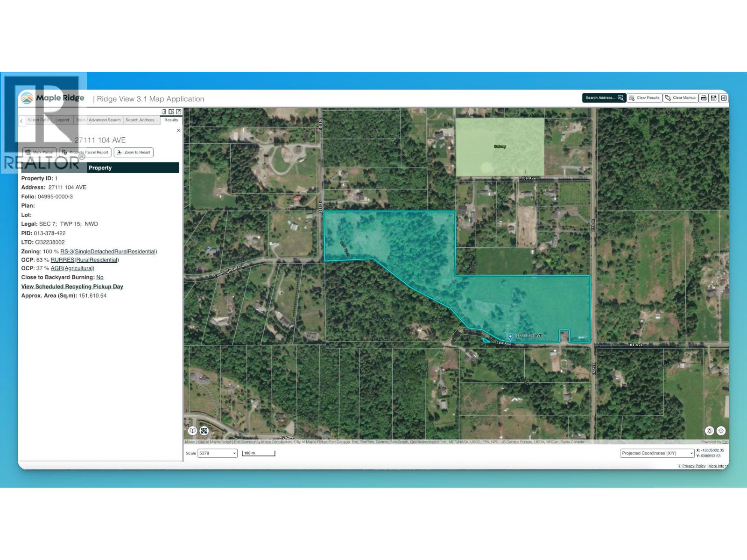Open the Tools / Advanced Search tab
The image size is (747, 560).
tap(99, 120)
